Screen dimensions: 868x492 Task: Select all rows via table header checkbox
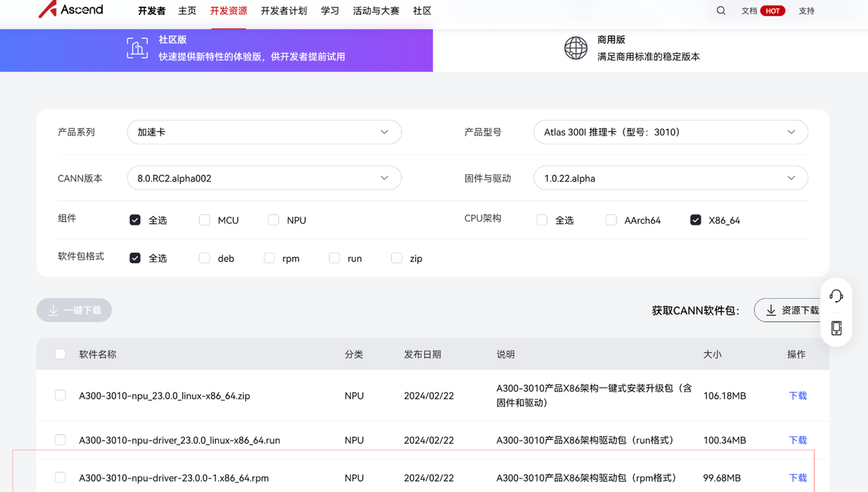tap(60, 354)
